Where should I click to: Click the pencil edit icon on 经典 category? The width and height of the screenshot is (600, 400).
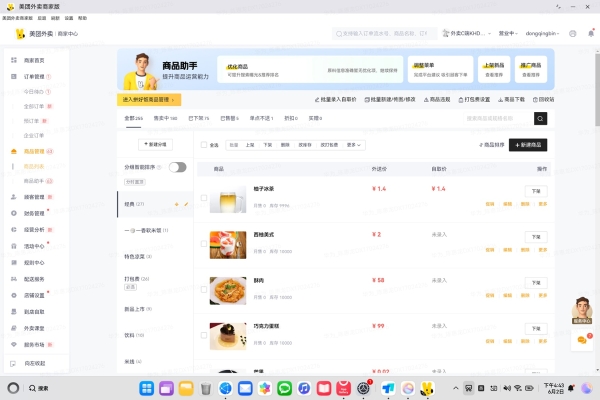coord(186,204)
